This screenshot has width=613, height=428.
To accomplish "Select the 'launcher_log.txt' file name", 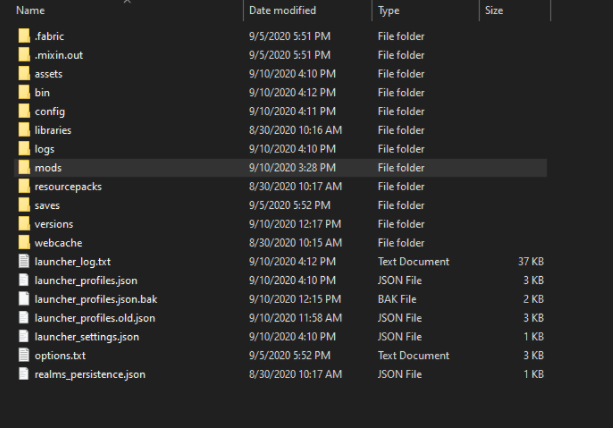I will pyautogui.click(x=73, y=262).
